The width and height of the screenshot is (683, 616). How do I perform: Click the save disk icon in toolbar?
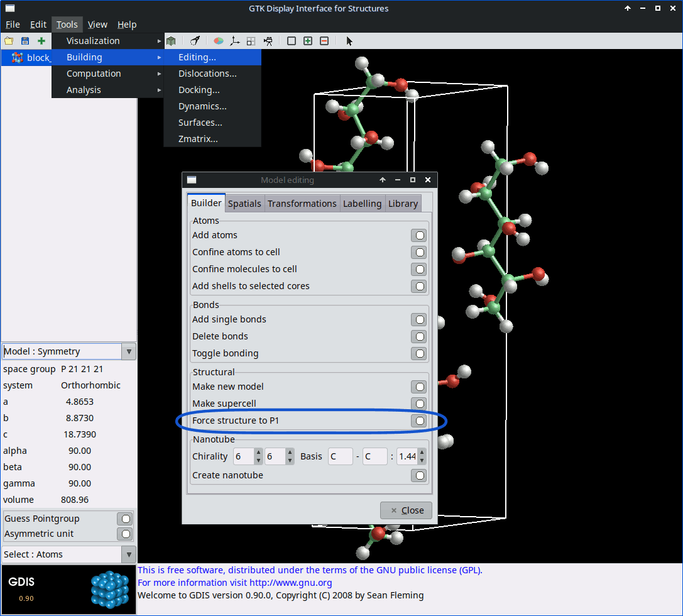pos(25,41)
